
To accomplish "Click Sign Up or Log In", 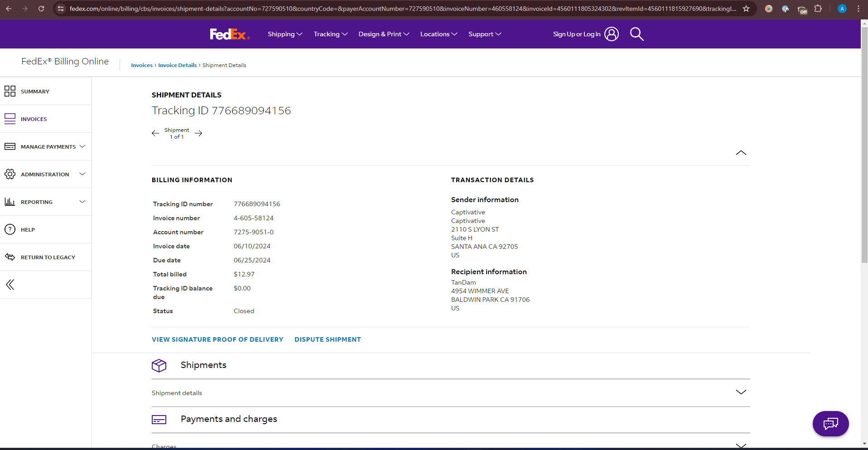I will 577,34.
